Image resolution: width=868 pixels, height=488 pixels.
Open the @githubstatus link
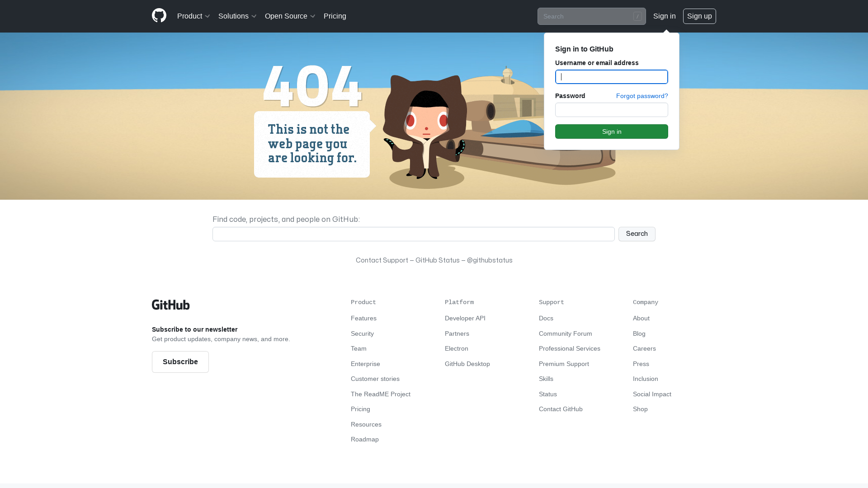point(490,260)
